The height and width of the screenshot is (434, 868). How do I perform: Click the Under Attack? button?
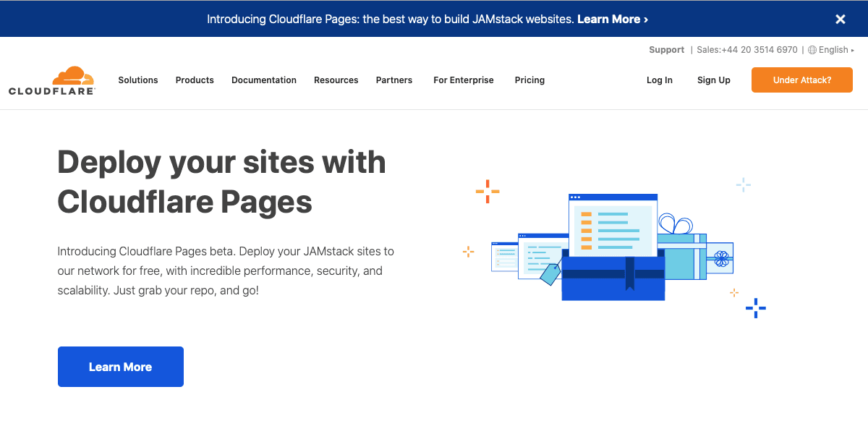(x=802, y=80)
